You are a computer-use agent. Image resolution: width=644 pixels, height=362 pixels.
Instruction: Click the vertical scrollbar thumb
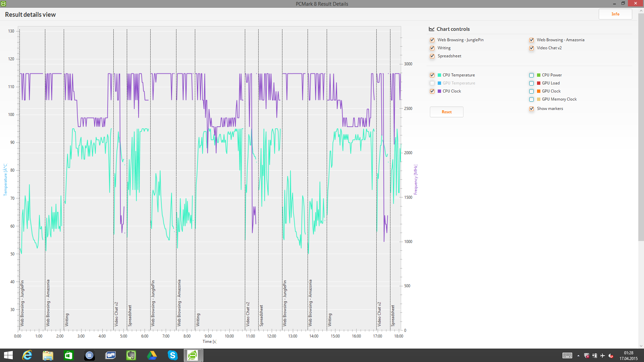(x=641, y=127)
